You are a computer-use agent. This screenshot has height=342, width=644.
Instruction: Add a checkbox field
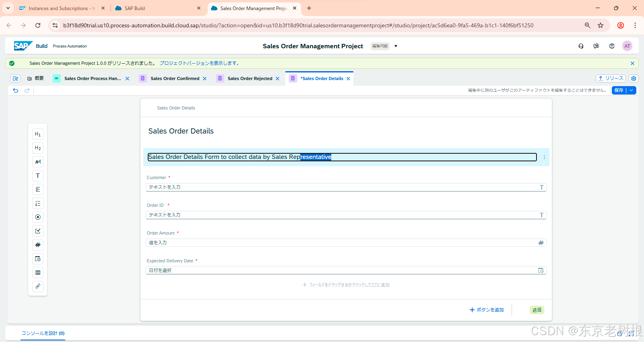[x=38, y=231]
